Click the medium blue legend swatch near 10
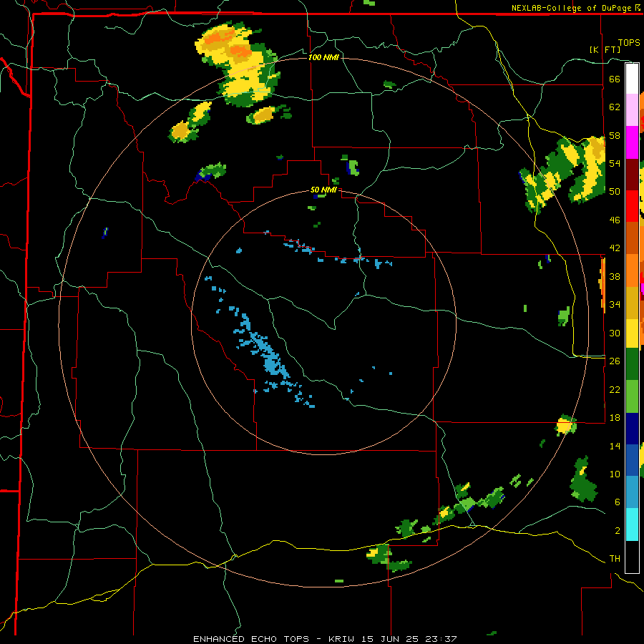Screen dimensions: 644x644 click(632, 460)
